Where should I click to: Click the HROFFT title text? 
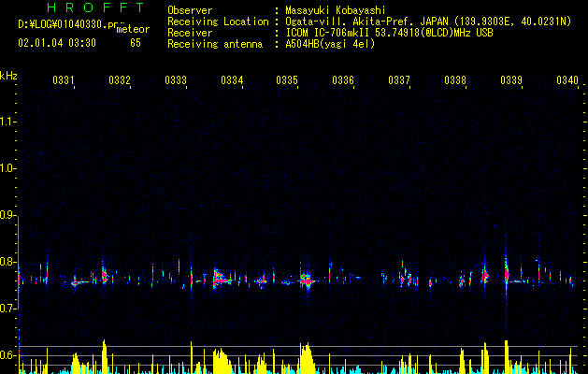96,7
